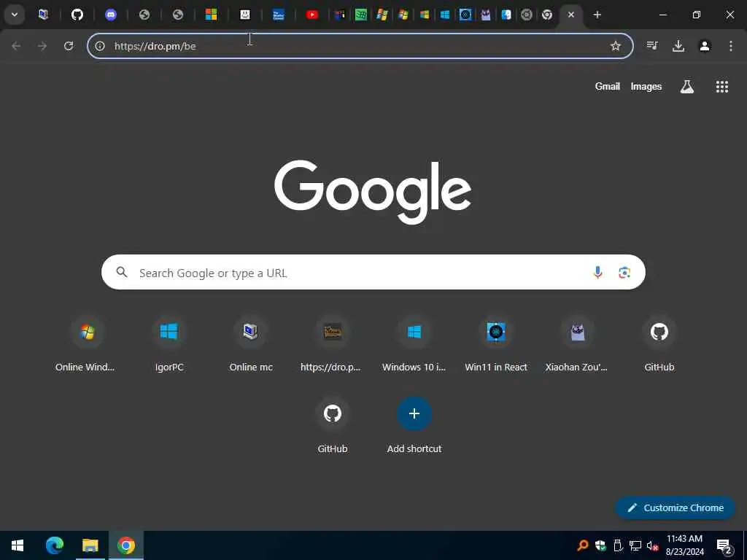The height and width of the screenshot is (560, 747).
Task: Open Customize Chrome panel
Action: (675, 507)
